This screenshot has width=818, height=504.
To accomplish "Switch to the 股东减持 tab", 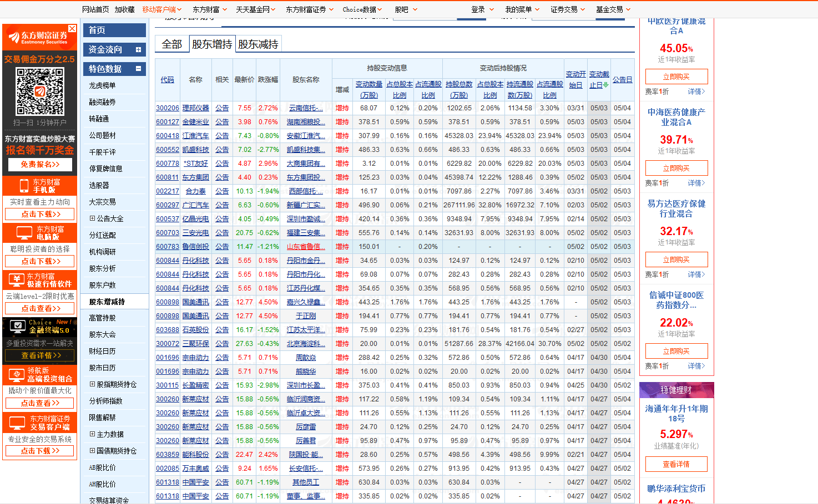I will 258,44.
